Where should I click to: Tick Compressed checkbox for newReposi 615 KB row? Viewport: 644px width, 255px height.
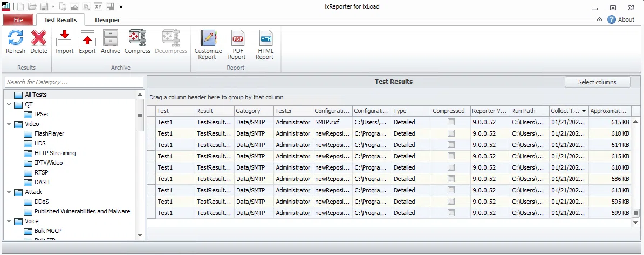[451, 156]
